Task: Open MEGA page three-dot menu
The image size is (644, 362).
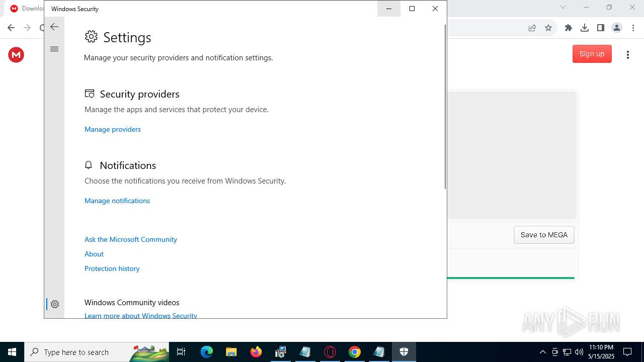Action: (627, 55)
